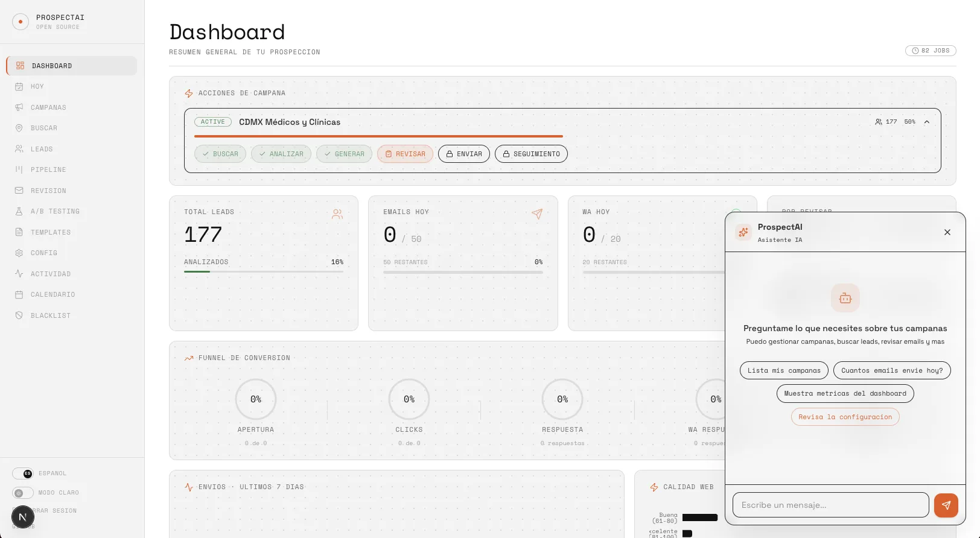Focus the 'Escribe un mensaje' input field

click(831, 505)
